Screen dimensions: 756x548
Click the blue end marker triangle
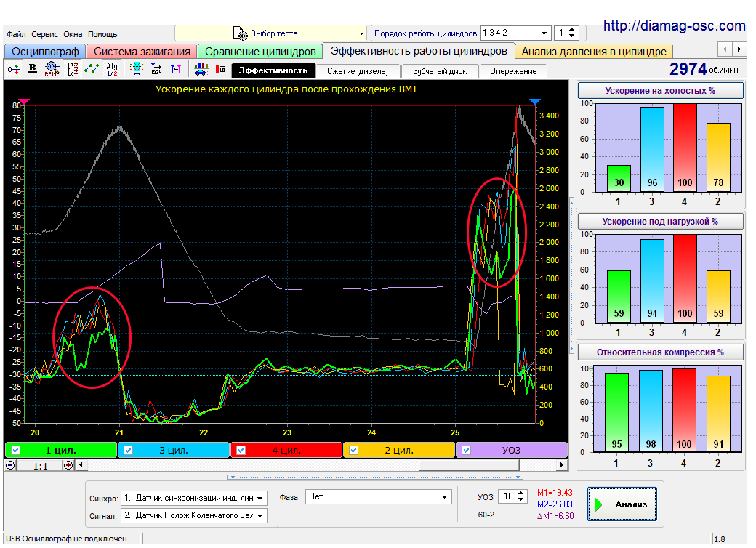click(535, 102)
